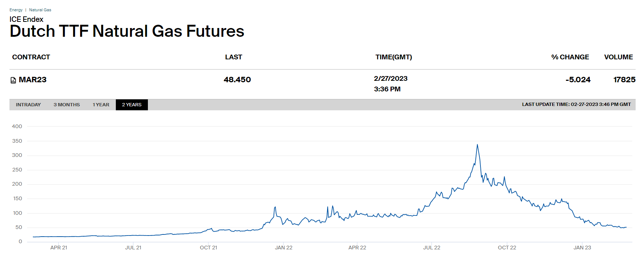Click the % CHANGE column header
644x253 pixels.
coord(570,57)
